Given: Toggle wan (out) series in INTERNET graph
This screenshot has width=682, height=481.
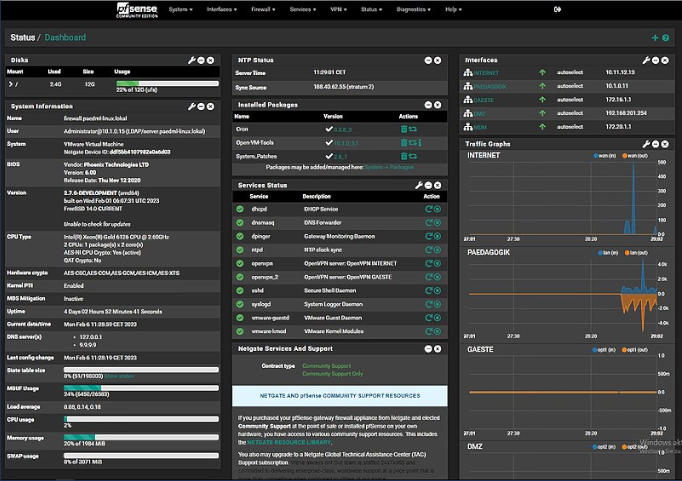Looking at the screenshot, I should click(635, 156).
